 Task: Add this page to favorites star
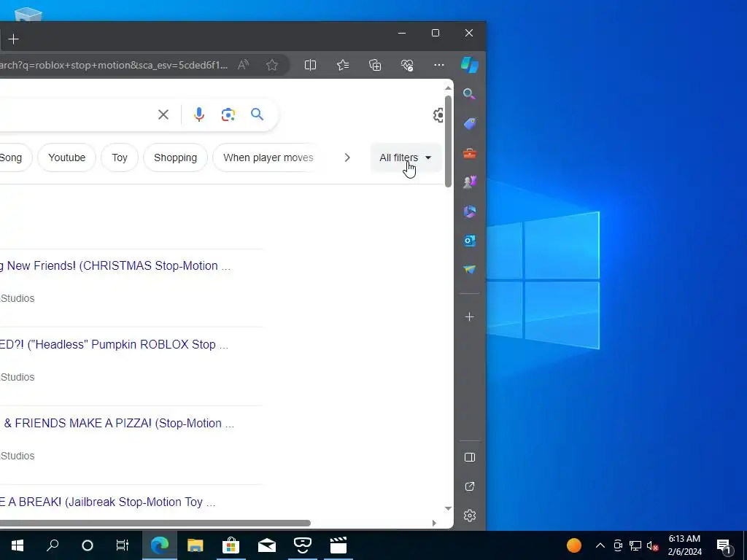coord(272,65)
